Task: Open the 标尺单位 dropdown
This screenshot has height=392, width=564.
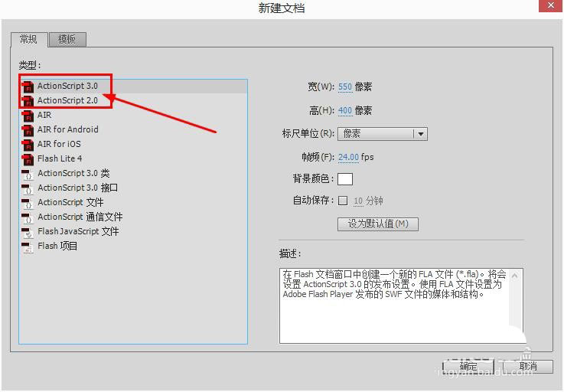Action: click(x=383, y=134)
